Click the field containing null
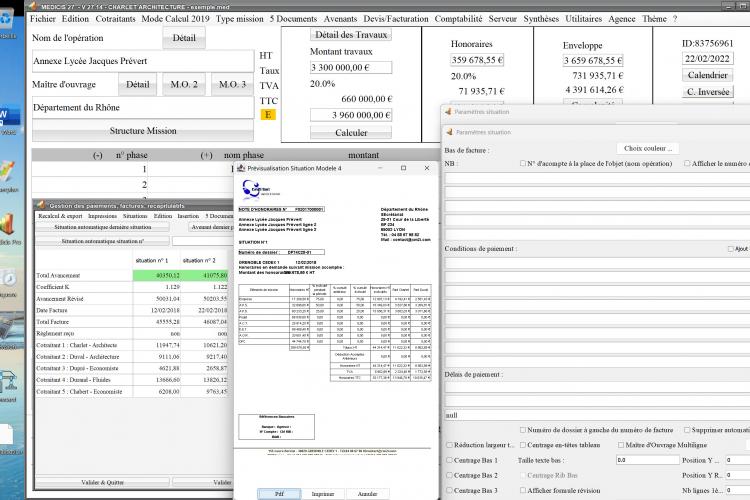Viewport: 750px width, 500px height. tap(597, 415)
